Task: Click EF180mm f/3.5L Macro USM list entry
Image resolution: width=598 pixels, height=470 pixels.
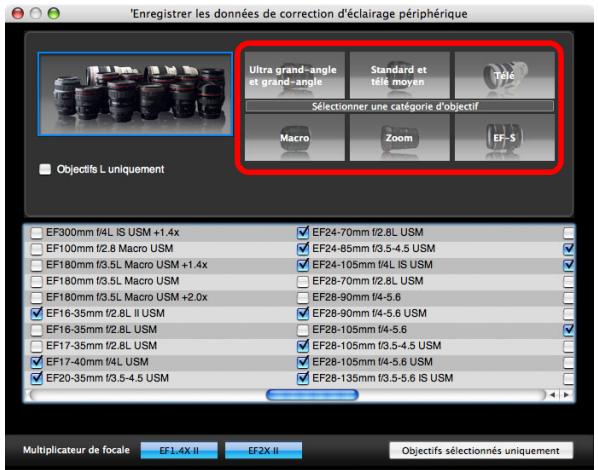Action: tap(113, 281)
